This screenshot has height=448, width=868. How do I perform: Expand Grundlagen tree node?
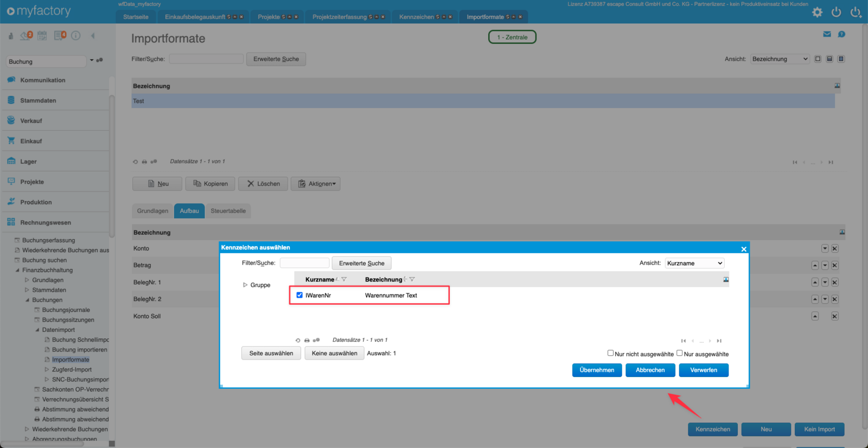pyautogui.click(x=27, y=280)
